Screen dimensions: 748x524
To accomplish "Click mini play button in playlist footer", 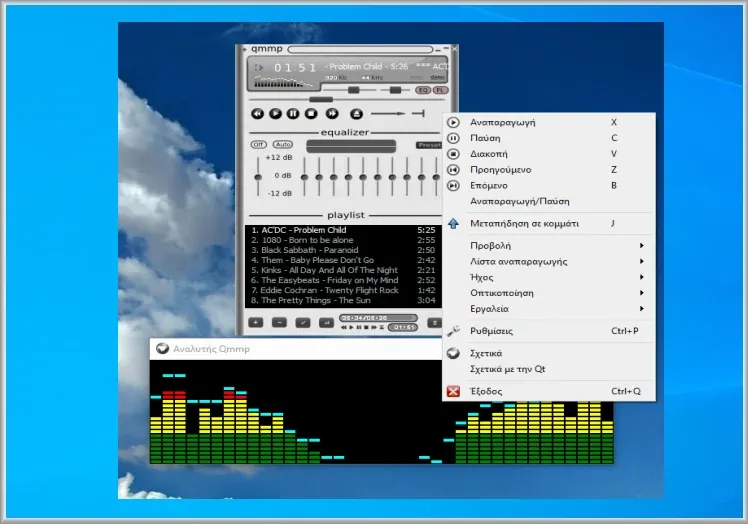I will [352, 327].
